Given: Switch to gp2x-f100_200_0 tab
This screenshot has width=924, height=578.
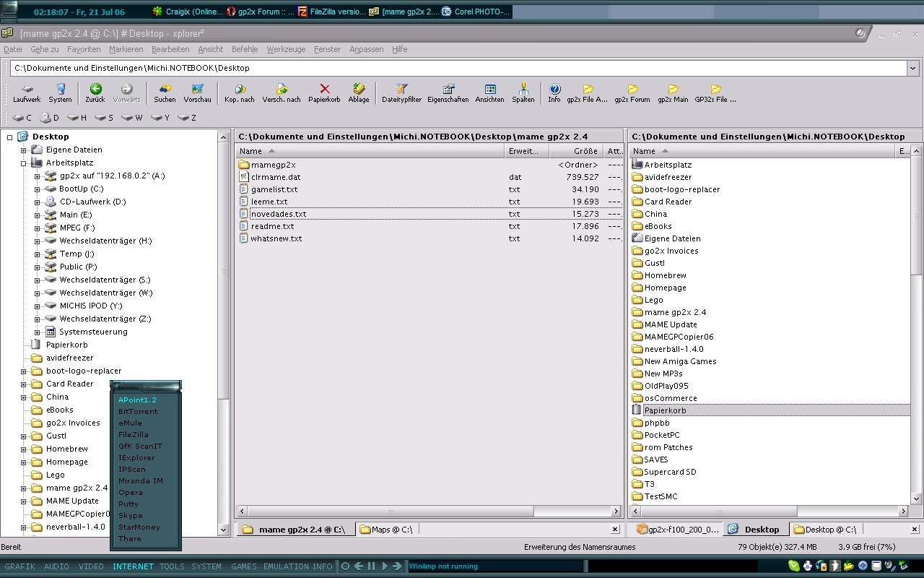Looking at the screenshot, I should click(678, 530).
